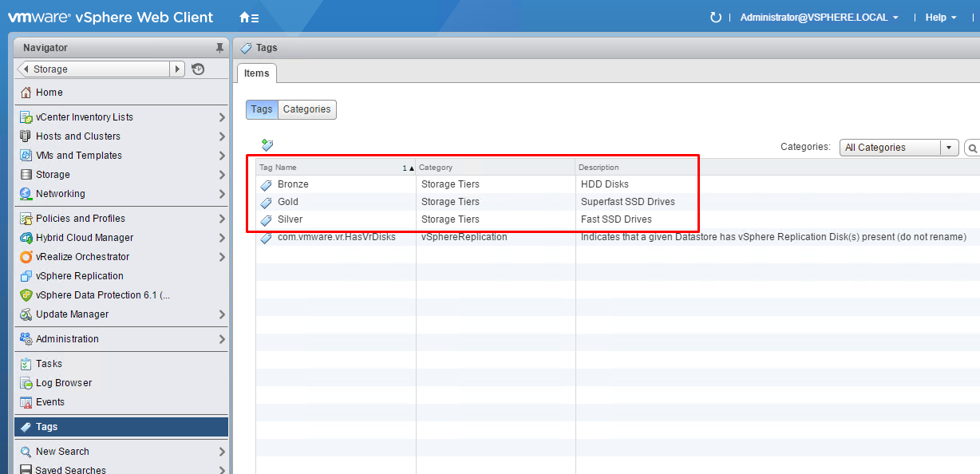Click the refresh icon in top bar
The image size is (980, 474).
tap(716, 18)
